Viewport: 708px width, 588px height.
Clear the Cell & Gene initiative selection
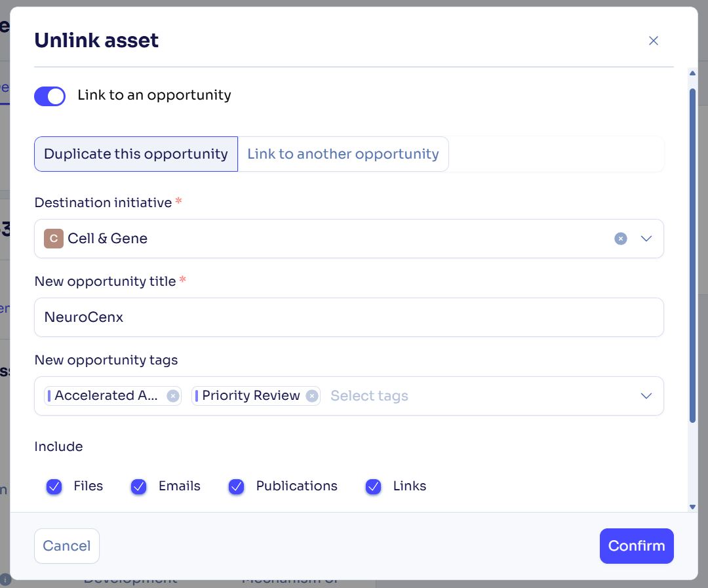click(621, 239)
